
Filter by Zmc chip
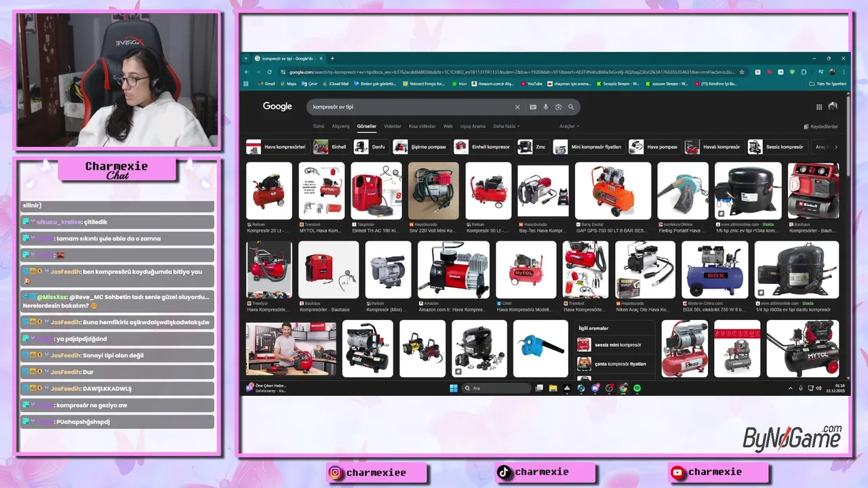tap(532, 147)
